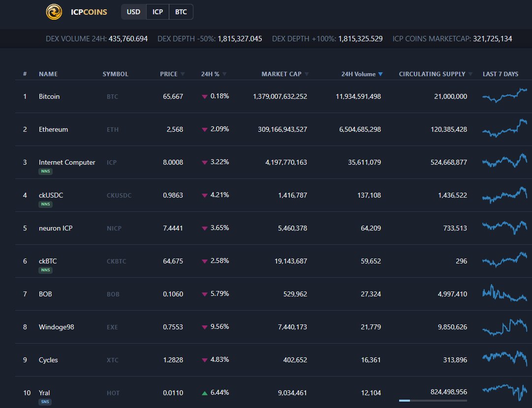The height and width of the screenshot is (408, 532).
Task: Open Bitcoin coin page
Action: [49, 96]
